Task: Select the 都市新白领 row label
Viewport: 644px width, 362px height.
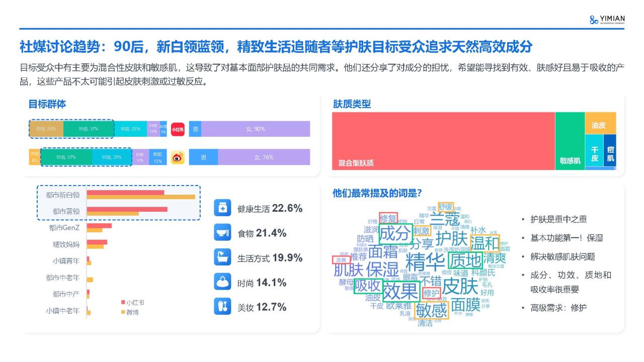Action: (x=62, y=195)
